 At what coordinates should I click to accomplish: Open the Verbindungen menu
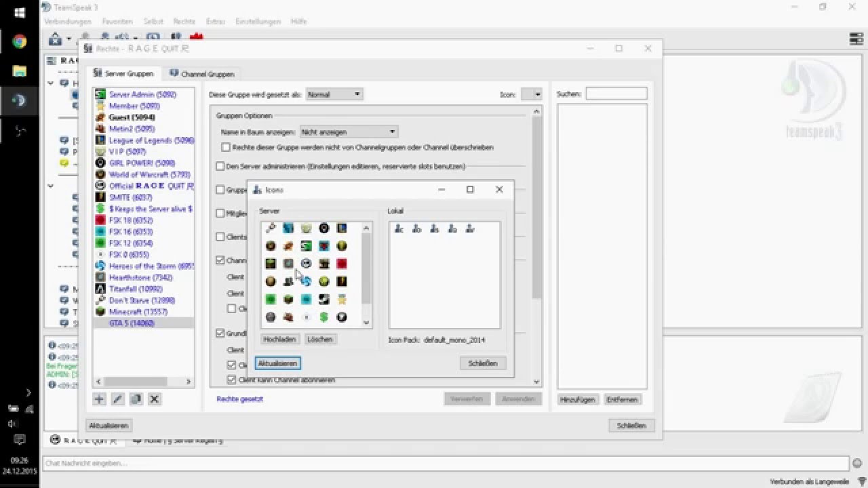[x=67, y=22]
